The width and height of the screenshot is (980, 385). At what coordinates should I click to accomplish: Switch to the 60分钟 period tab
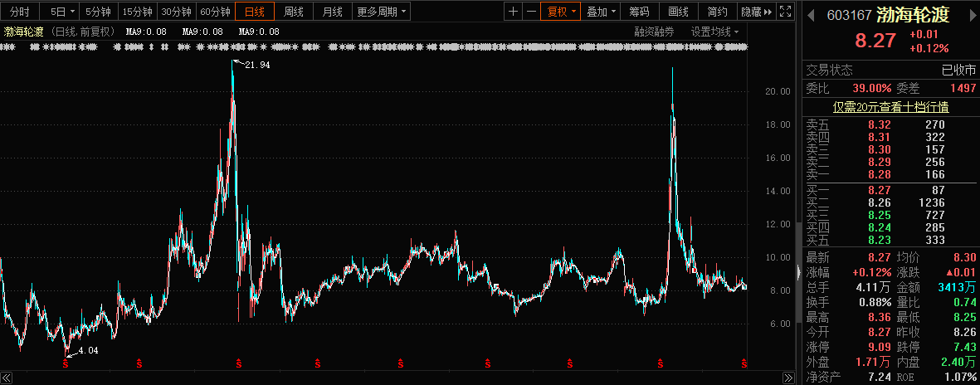click(214, 12)
